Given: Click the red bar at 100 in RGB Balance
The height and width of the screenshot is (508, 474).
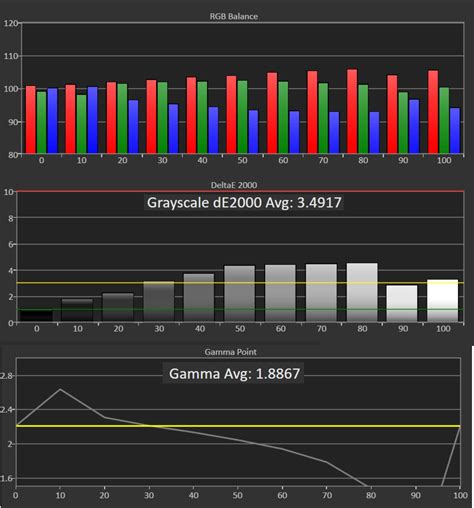Looking at the screenshot, I should click(x=433, y=112).
